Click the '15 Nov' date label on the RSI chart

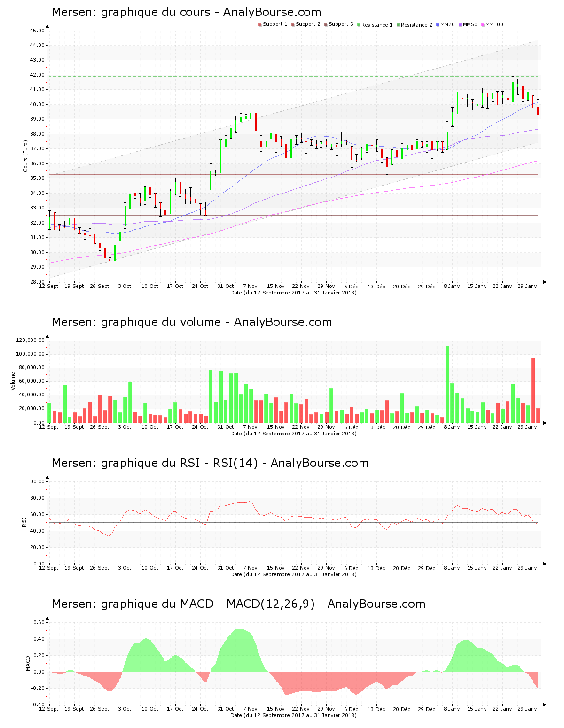coord(275,568)
